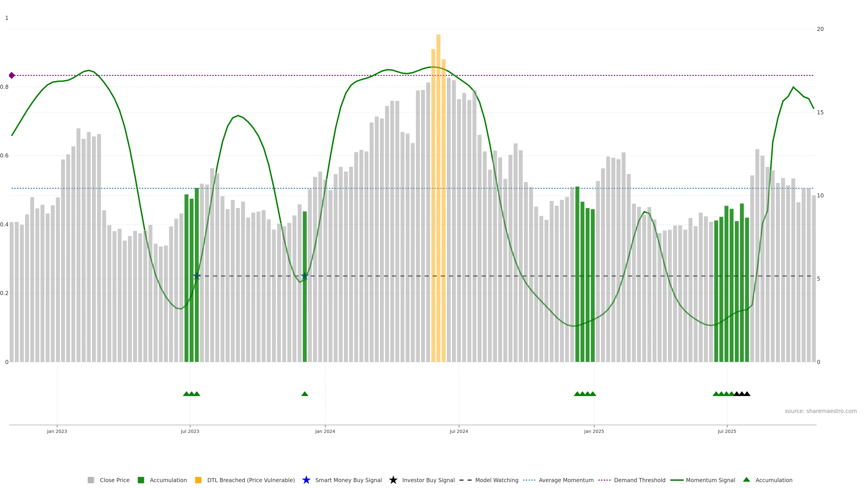This screenshot has height=488, width=868.
Task: Toggle DTL Breached (Price Vulnerable) legend text
Action: (251, 480)
